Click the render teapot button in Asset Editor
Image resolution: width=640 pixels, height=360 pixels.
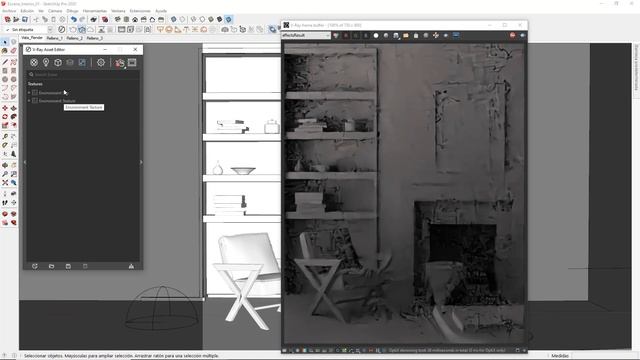(120, 63)
